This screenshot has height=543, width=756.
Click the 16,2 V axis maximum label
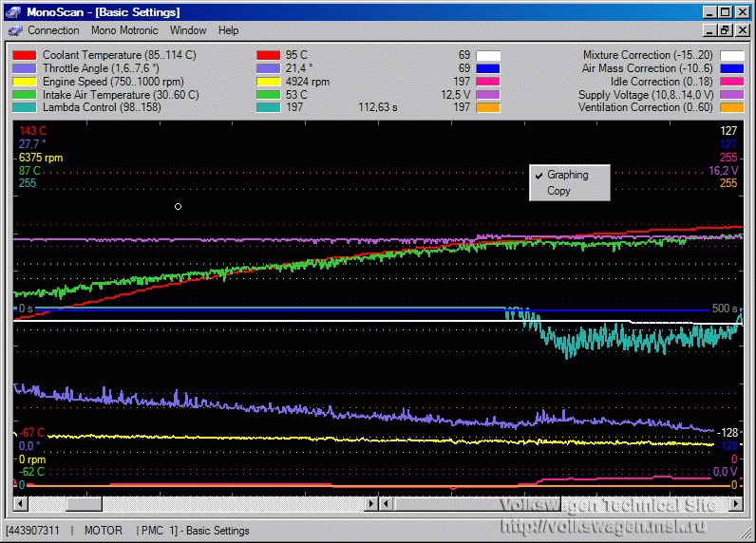coord(723,171)
